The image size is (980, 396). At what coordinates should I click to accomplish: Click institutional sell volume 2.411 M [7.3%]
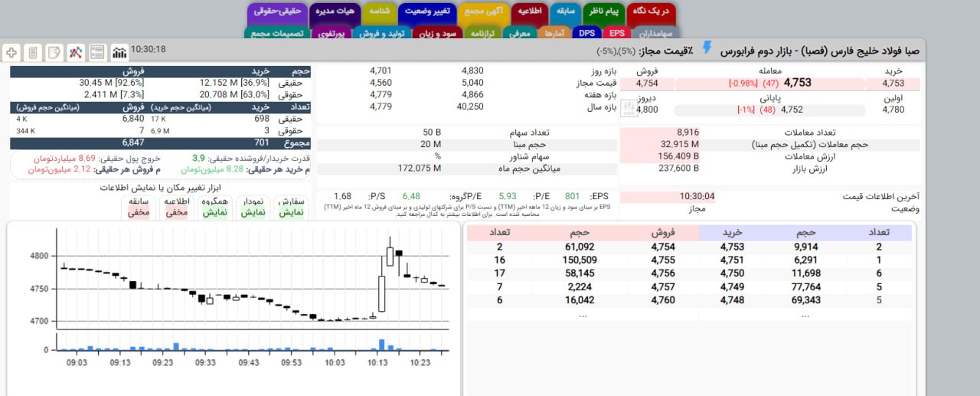[x=114, y=94]
